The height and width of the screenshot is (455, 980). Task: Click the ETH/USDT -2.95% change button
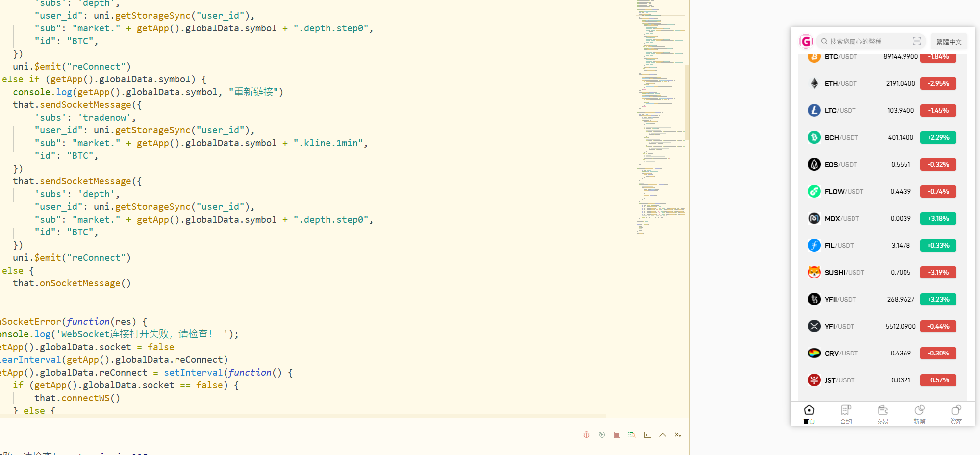[x=938, y=84]
